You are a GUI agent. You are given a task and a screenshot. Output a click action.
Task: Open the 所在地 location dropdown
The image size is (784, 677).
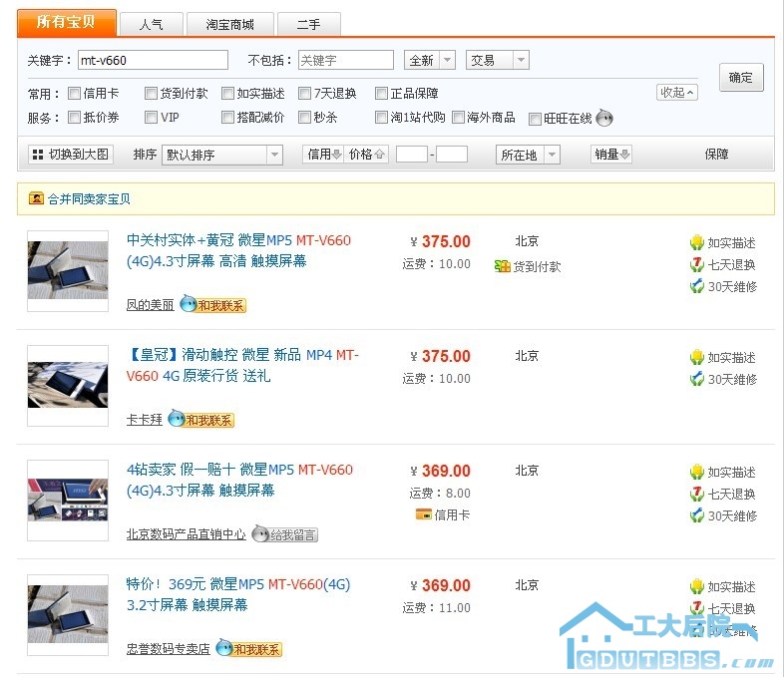pyautogui.click(x=528, y=155)
